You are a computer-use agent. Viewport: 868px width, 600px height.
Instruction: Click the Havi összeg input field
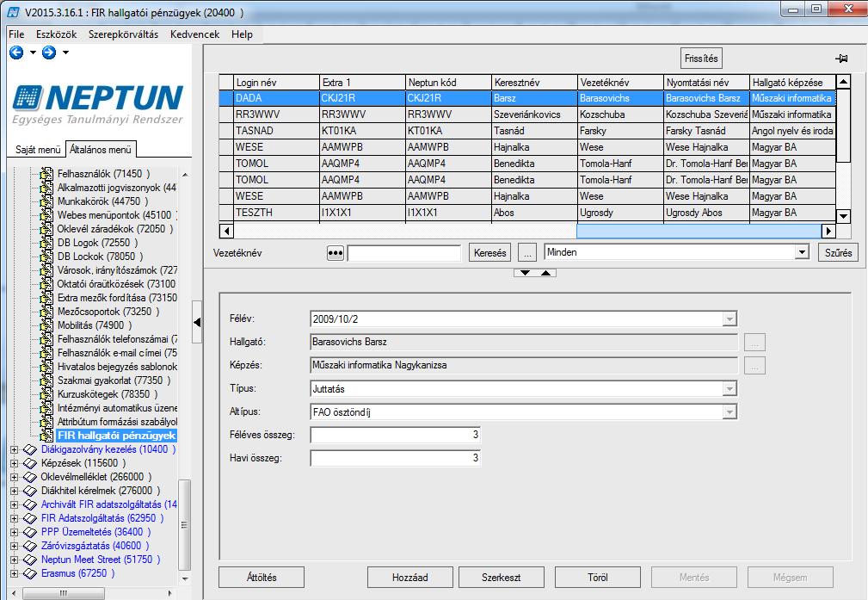395,458
